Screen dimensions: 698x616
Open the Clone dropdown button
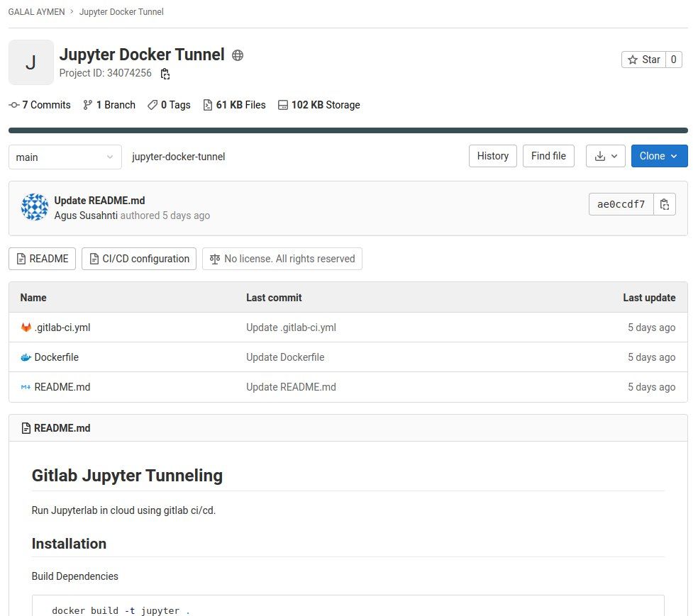[659, 156]
